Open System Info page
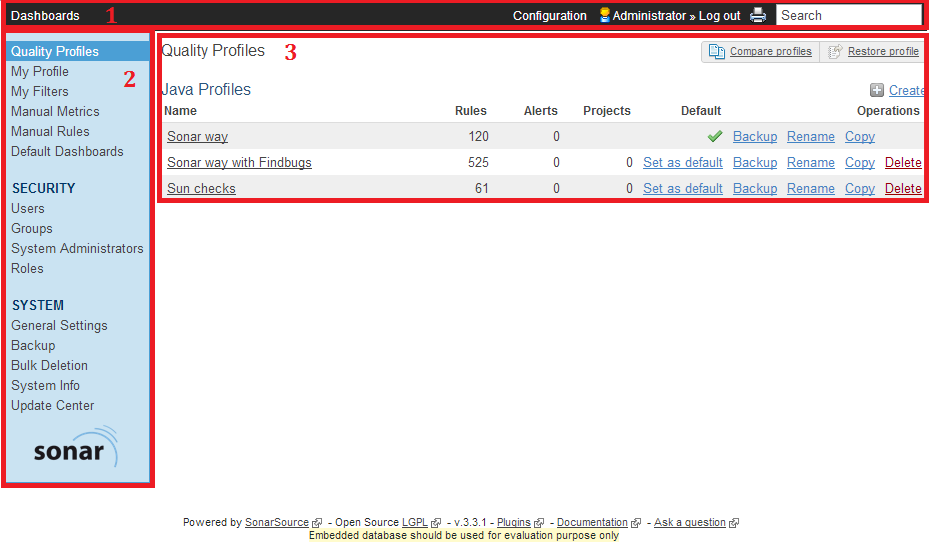Screen dimensions: 929x549 [45, 386]
